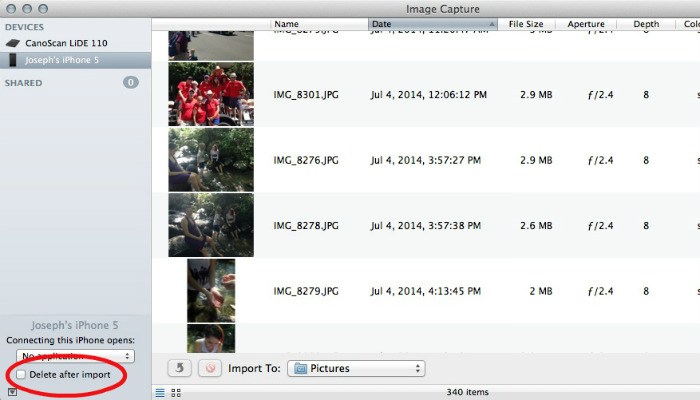Open the Import To Pictures dropdown
The image size is (700, 400).
pyautogui.click(x=356, y=368)
